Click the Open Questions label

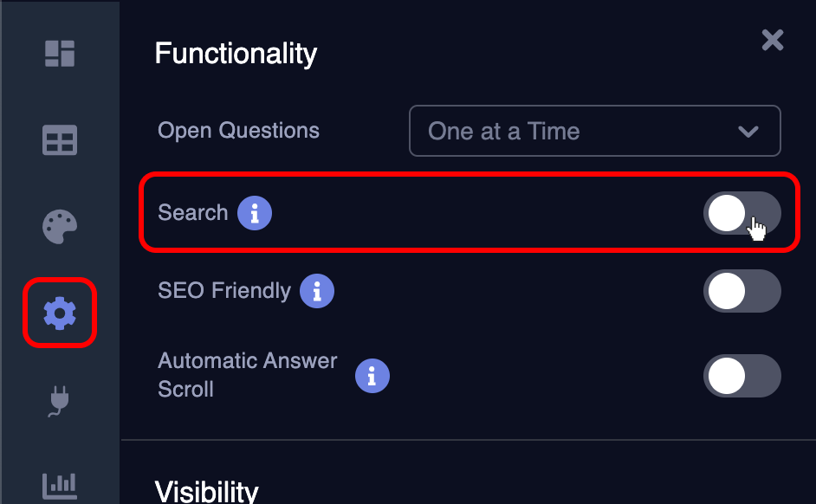pos(238,131)
